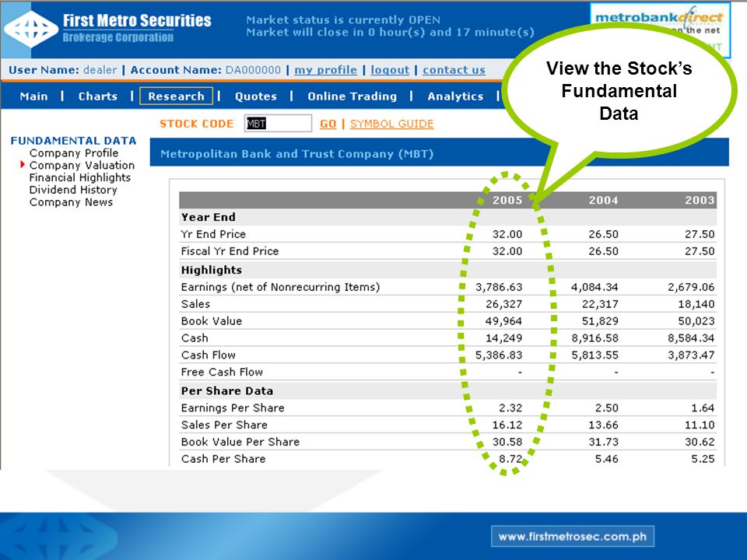
Task: Select Company Valuation in sidebar
Action: 82,165
